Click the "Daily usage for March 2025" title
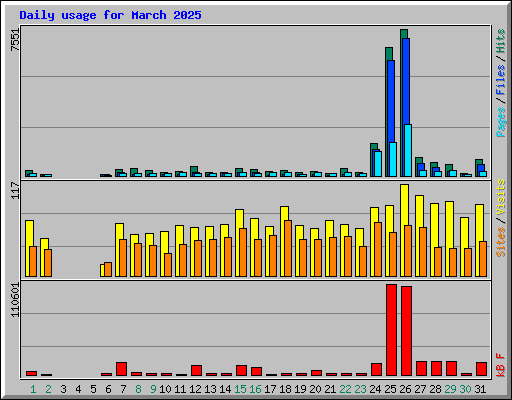 pyautogui.click(x=110, y=15)
